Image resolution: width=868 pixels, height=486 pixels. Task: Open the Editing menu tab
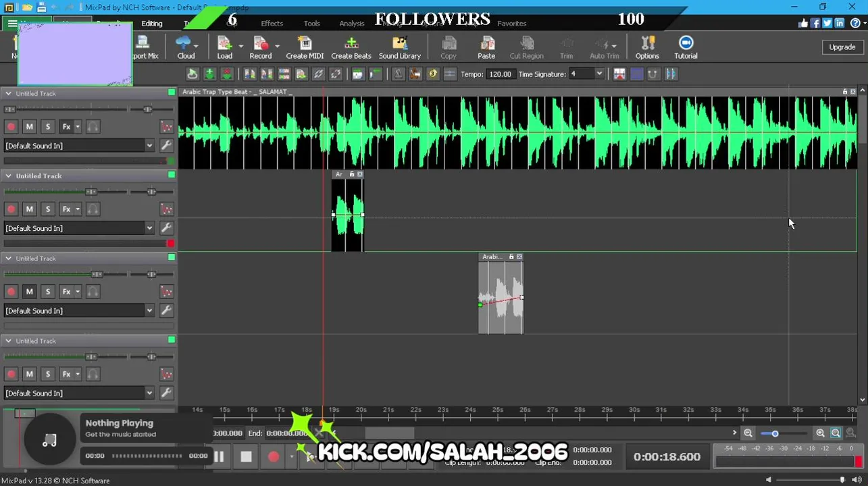click(151, 24)
